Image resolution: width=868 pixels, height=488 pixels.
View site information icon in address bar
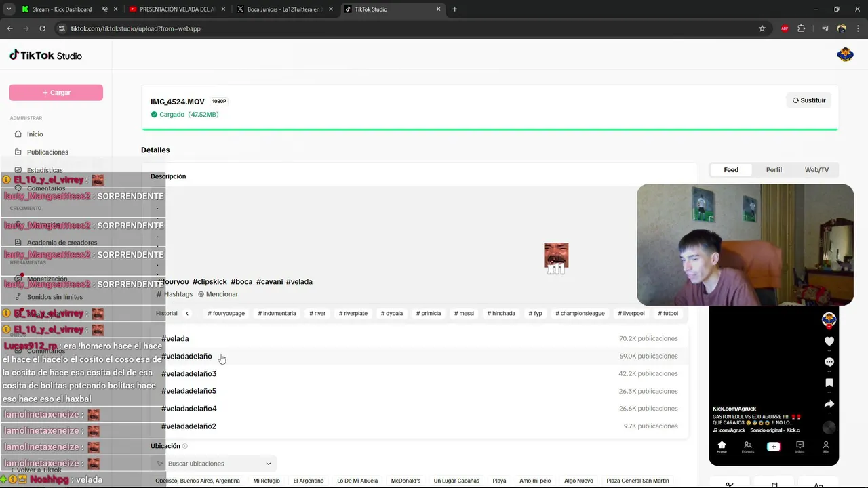click(x=62, y=28)
